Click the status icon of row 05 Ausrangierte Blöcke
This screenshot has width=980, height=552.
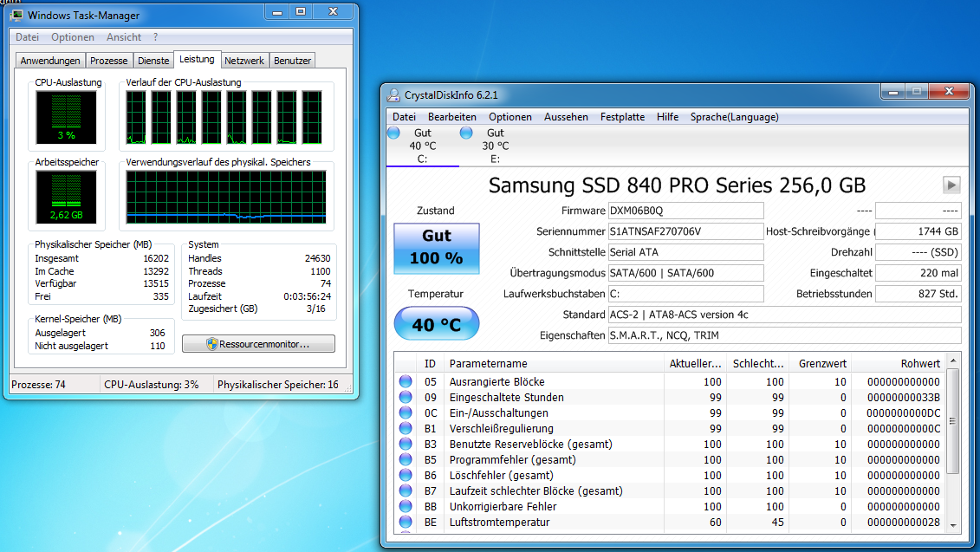click(x=406, y=381)
